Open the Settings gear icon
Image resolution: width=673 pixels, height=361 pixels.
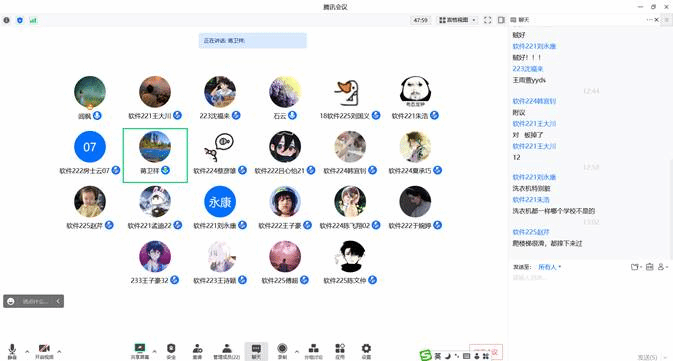(366, 351)
